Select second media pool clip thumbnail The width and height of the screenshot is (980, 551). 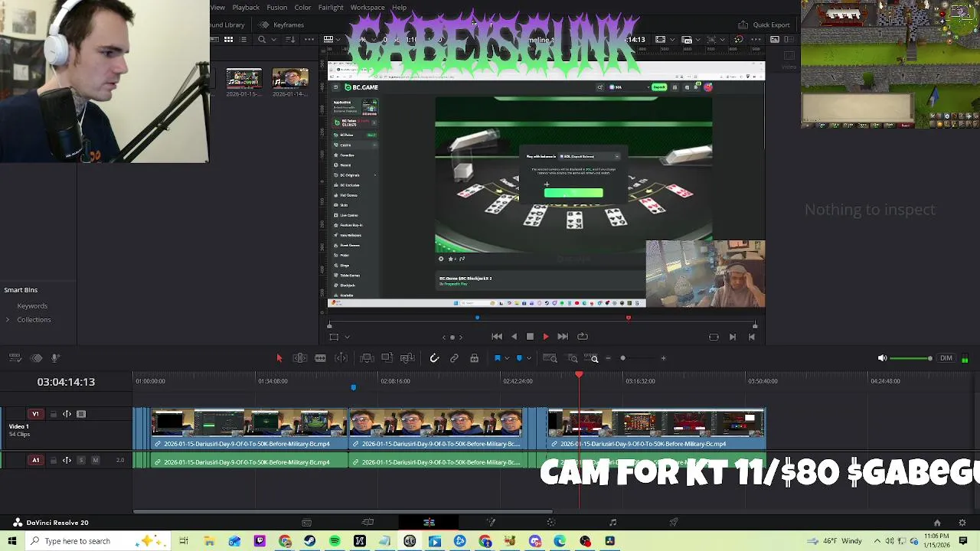pyautogui.click(x=290, y=79)
